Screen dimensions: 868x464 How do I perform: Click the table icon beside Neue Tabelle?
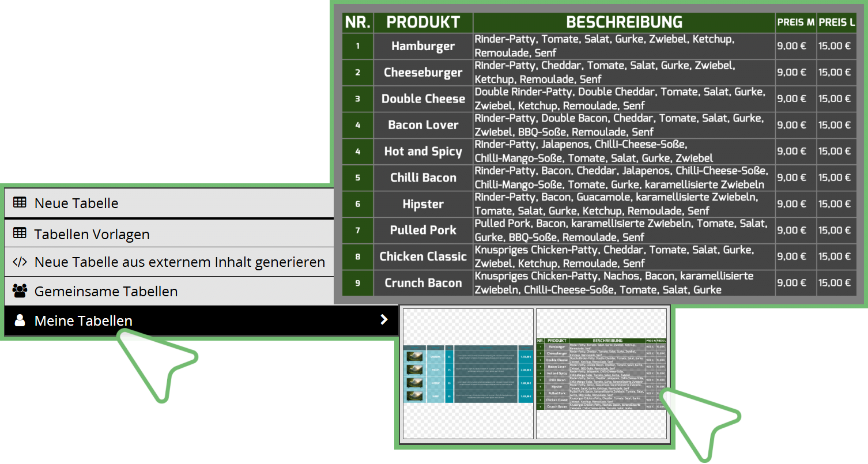click(20, 203)
